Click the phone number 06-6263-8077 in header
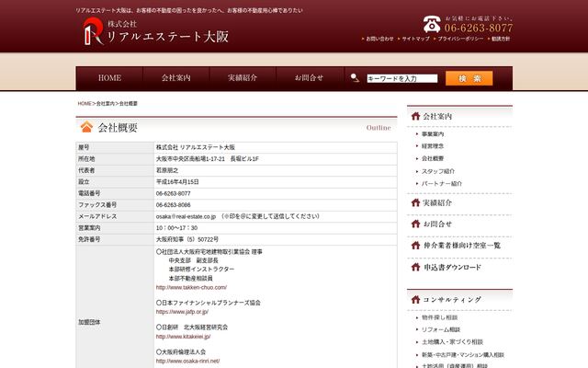The image size is (588, 368). (479, 28)
